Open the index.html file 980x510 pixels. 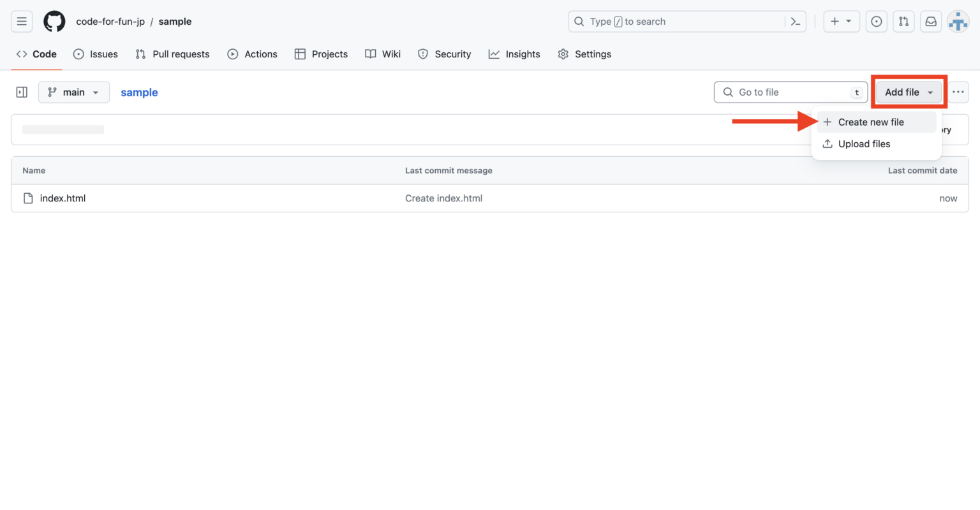coord(63,198)
